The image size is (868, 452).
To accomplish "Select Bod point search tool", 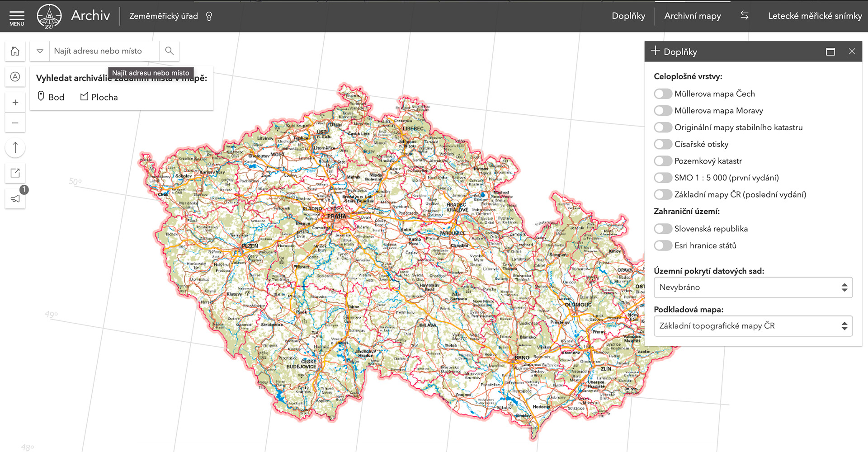I will 51,97.
